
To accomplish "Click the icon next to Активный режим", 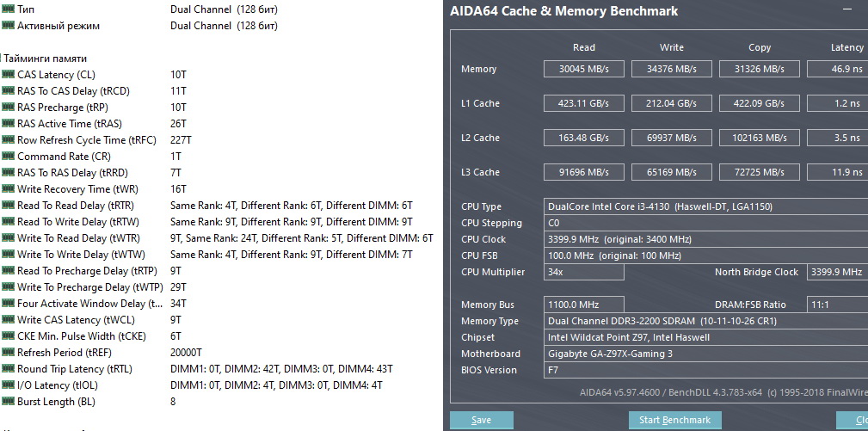I will coord(9,26).
